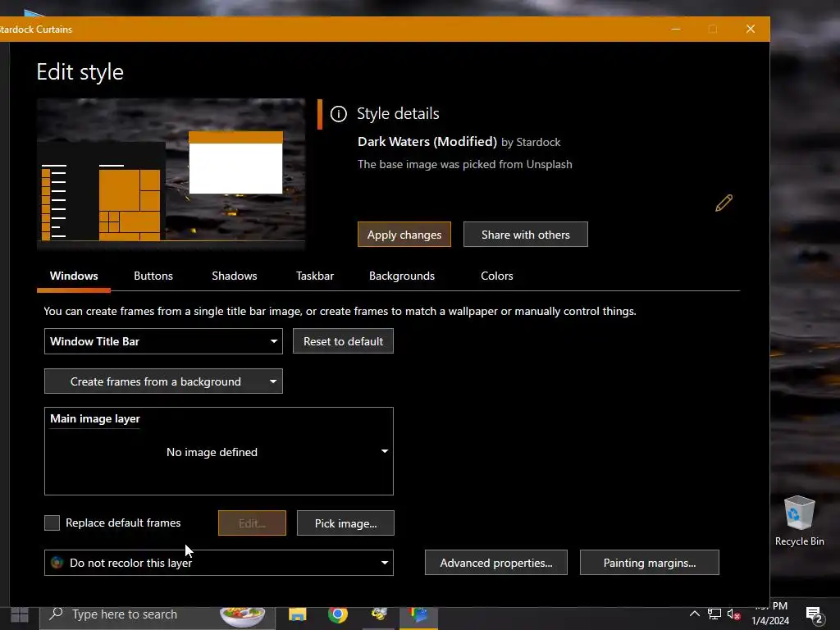Screen dimensions: 840x630
Task: Click the disabled Edit... button
Action: (x=252, y=523)
